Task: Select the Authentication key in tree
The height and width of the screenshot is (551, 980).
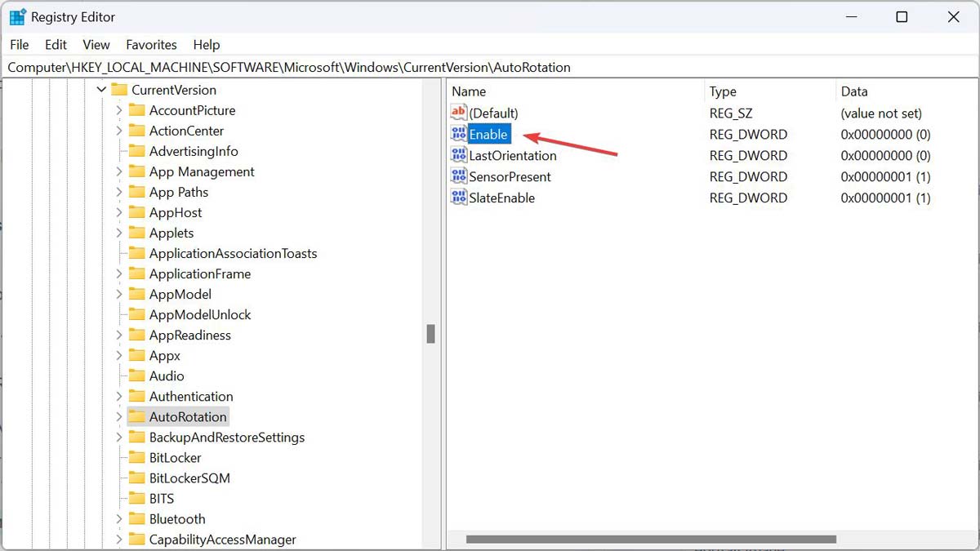Action: click(191, 397)
